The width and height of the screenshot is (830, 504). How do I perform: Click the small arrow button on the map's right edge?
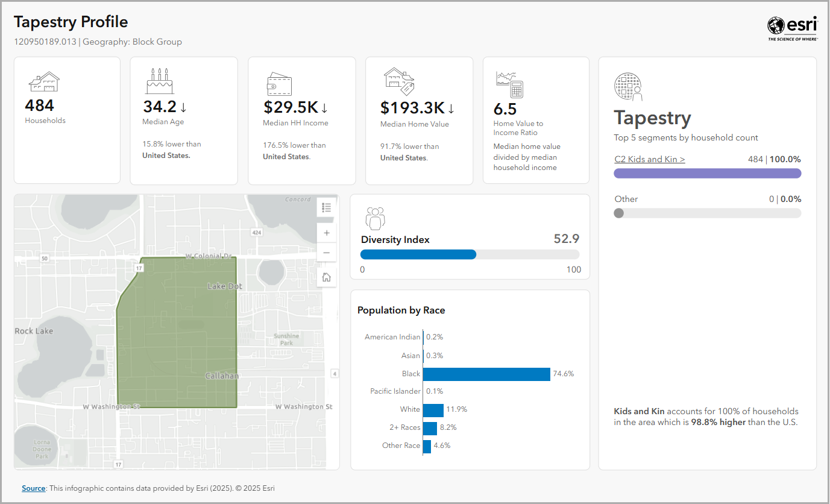tap(335, 374)
